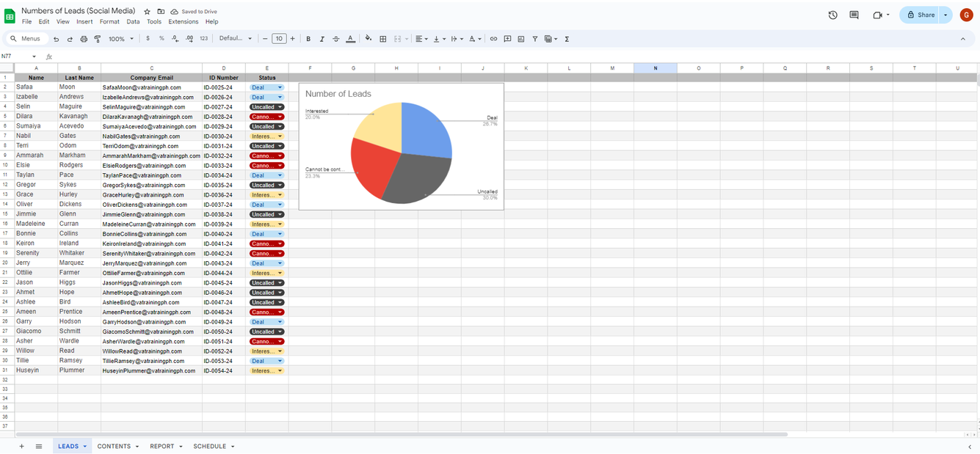Screen dimensions: 980x454
Task: Click the Menus search box
Action: pyautogui.click(x=26, y=39)
